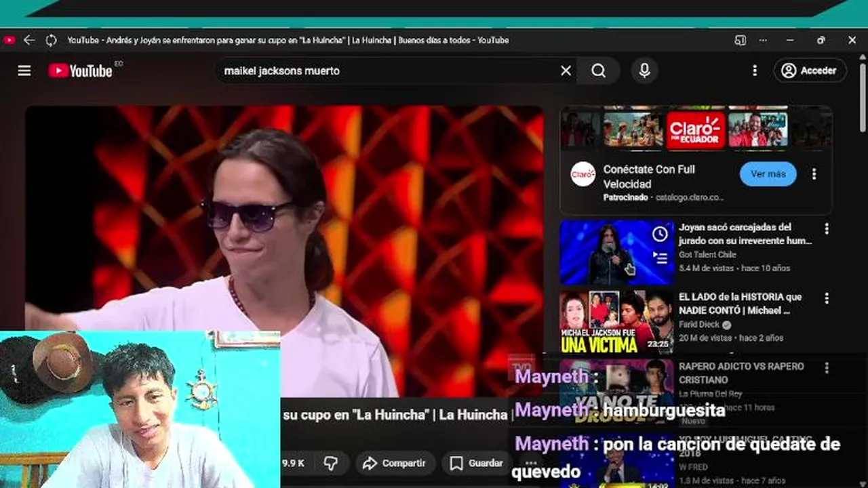Open the Claro channel logo avatar
Screen dimensions: 868x488
coord(583,174)
